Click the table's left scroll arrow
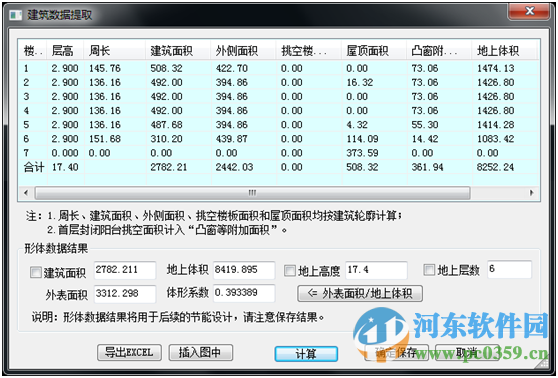Screen dimensions: 558x378 (26, 193)
